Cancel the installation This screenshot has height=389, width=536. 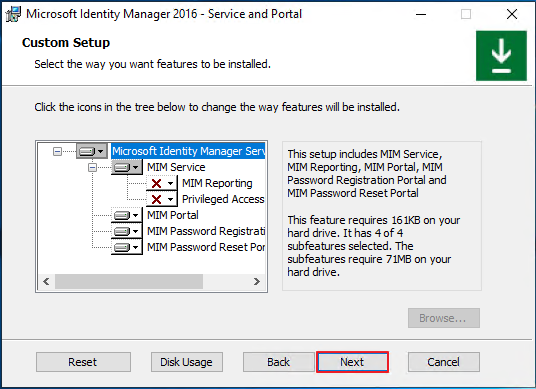444,362
